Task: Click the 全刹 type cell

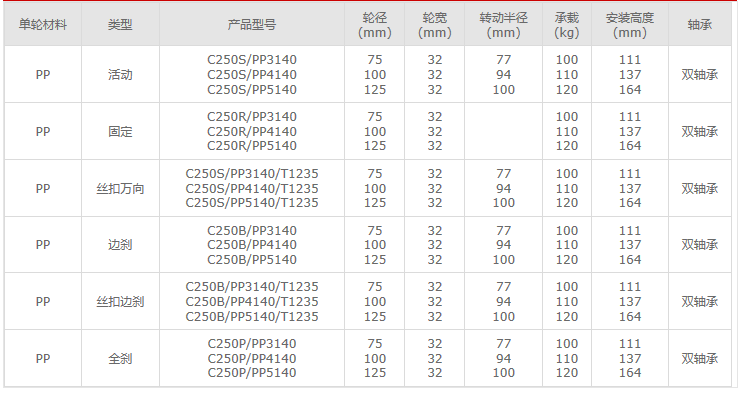Action: (120, 358)
